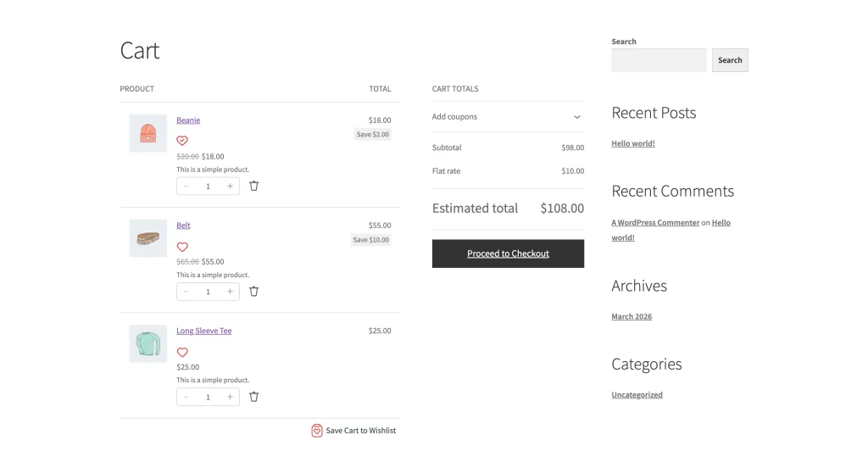This screenshot has width=868, height=474.
Task: Click the Cart page heading
Action: point(140,50)
